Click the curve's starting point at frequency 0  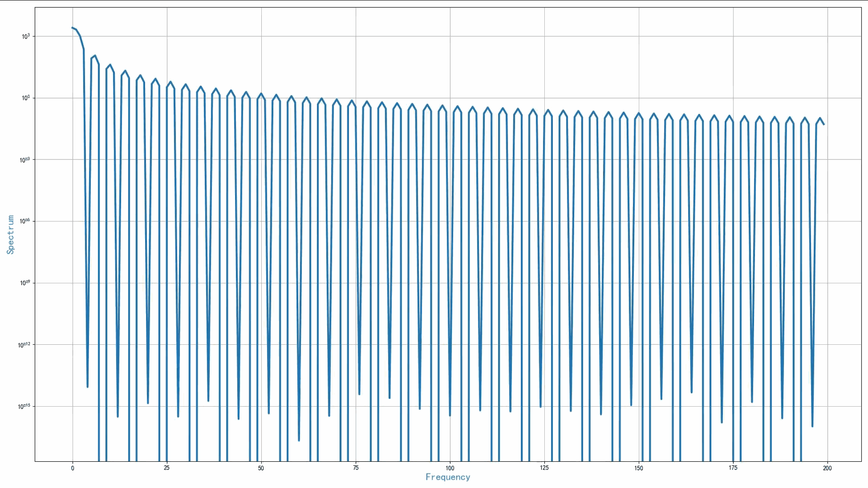click(x=72, y=28)
